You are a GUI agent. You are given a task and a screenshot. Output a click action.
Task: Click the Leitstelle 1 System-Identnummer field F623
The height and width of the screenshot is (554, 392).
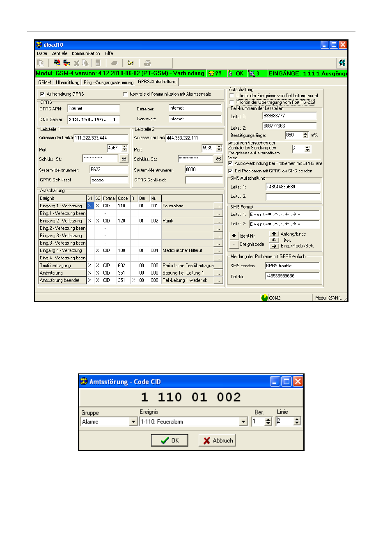coord(109,169)
